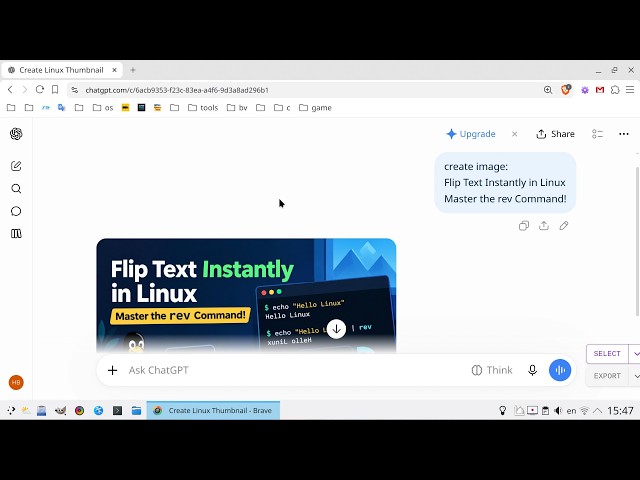Viewport: 640px width, 480px height.
Task: Open the chat bubble icon in sidebar
Action: pos(16,211)
